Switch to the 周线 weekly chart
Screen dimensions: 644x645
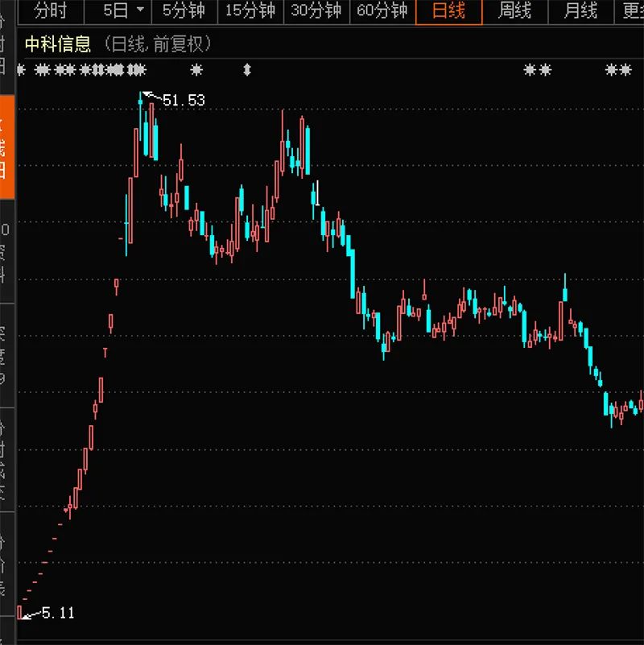tap(515, 10)
